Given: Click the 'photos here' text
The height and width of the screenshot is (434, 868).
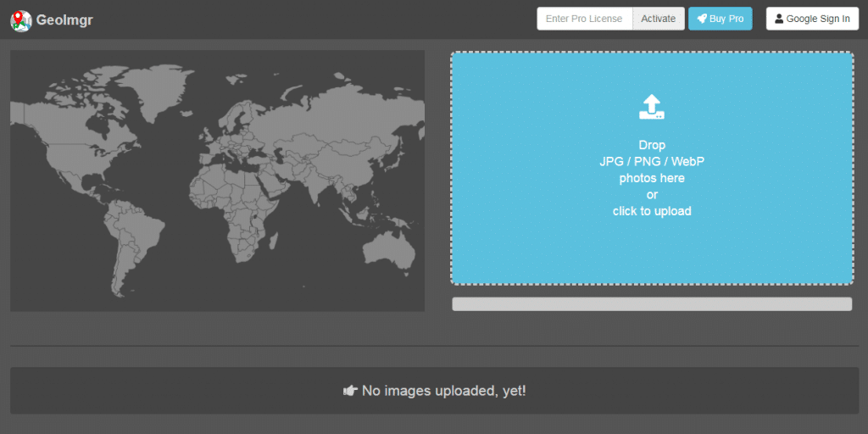Looking at the screenshot, I should (652, 178).
